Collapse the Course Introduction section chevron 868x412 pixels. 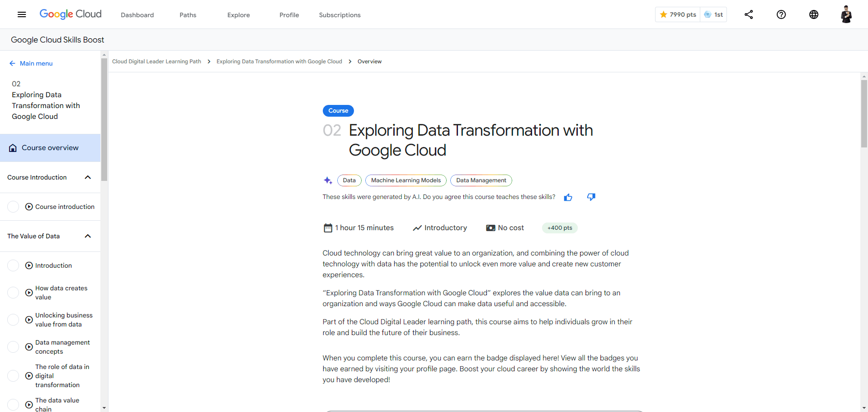88,177
